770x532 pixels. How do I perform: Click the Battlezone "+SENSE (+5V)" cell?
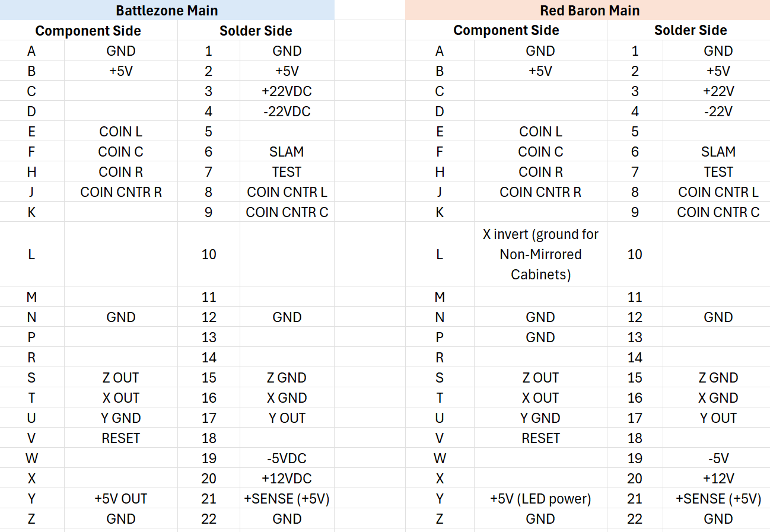[x=287, y=499]
